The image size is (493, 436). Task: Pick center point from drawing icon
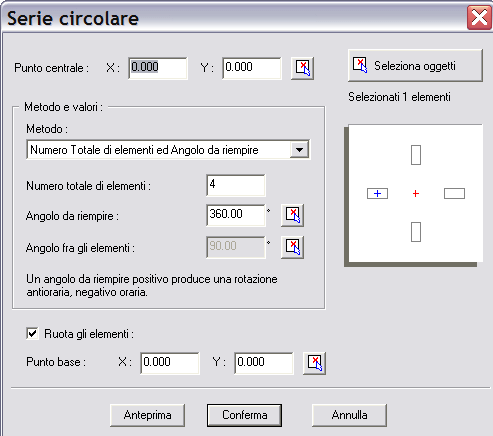click(302, 68)
